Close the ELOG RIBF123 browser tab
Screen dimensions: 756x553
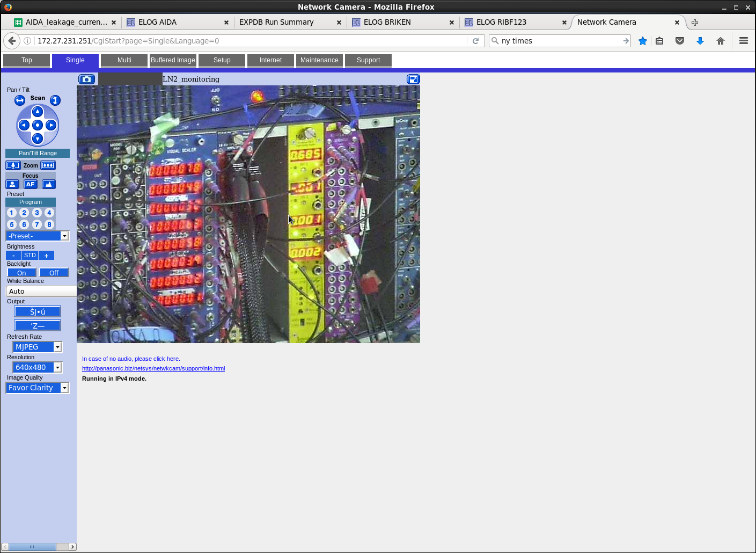click(564, 23)
